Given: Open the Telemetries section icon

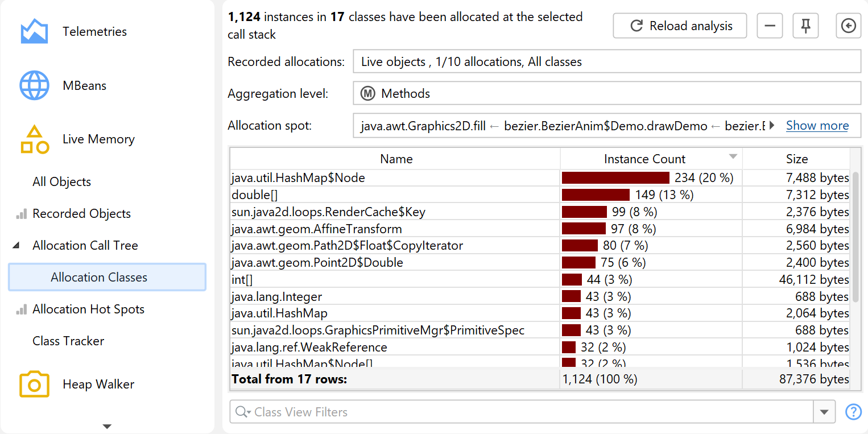Looking at the screenshot, I should [34, 32].
